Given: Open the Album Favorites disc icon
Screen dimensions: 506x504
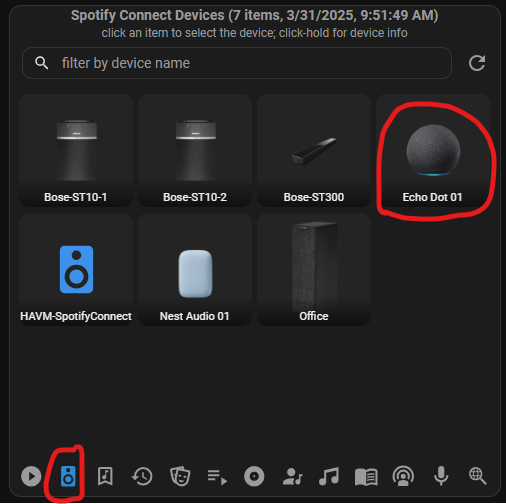Looking at the screenshot, I should coord(254,476).
